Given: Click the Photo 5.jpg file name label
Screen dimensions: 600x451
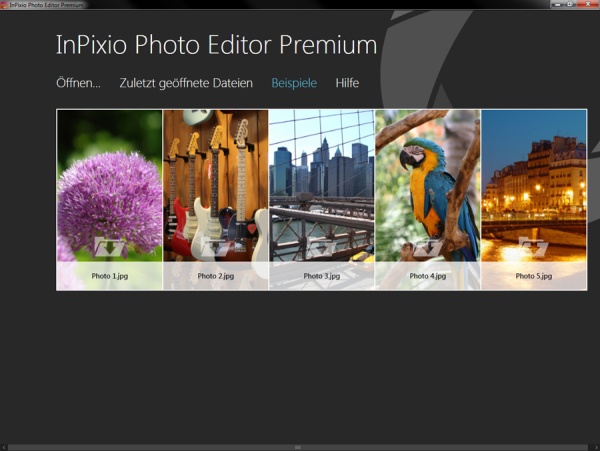Looking at the screenshot, I should click(533, 276).
